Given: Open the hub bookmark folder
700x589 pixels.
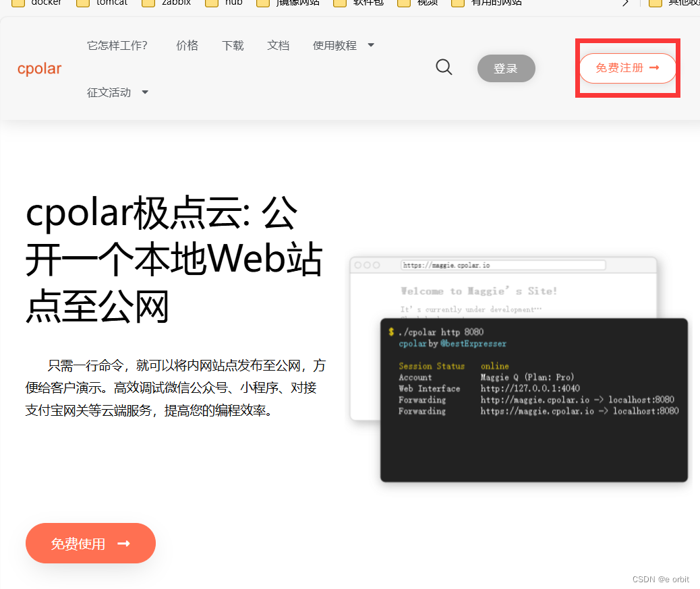Looking at the screenshot, I should (224, 3).
